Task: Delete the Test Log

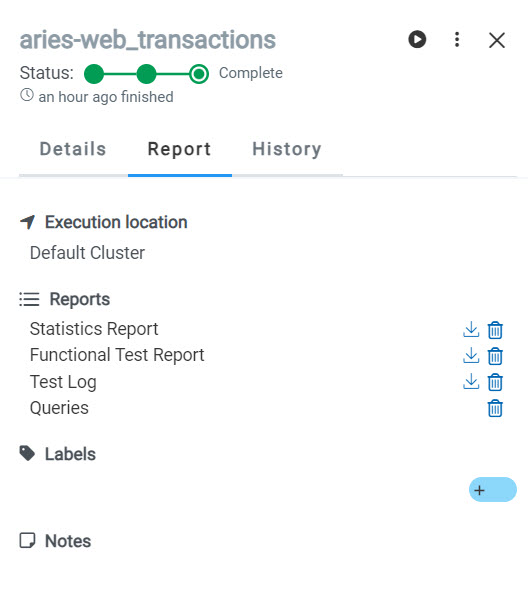Action: [x=495, y=382]
